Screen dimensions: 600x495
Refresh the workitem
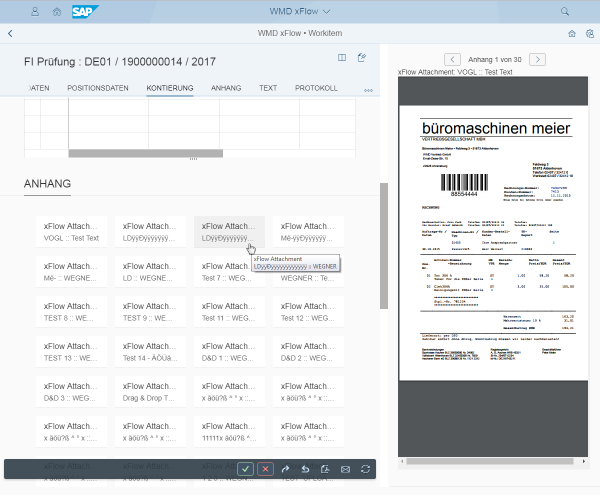point(365,469)
